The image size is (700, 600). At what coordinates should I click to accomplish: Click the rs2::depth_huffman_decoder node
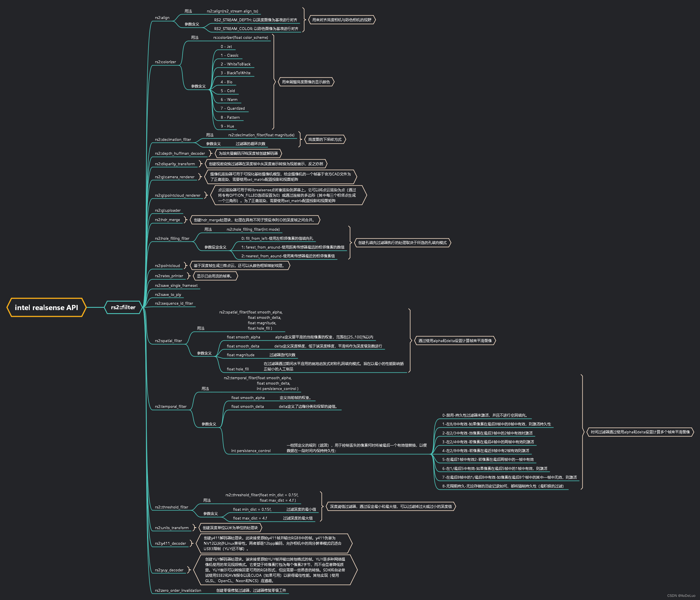pos(180,153)
